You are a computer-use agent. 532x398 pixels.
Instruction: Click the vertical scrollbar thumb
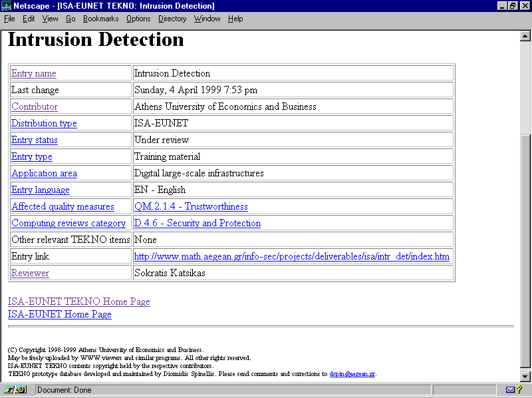pyautogui.click(x=525, y=252)
